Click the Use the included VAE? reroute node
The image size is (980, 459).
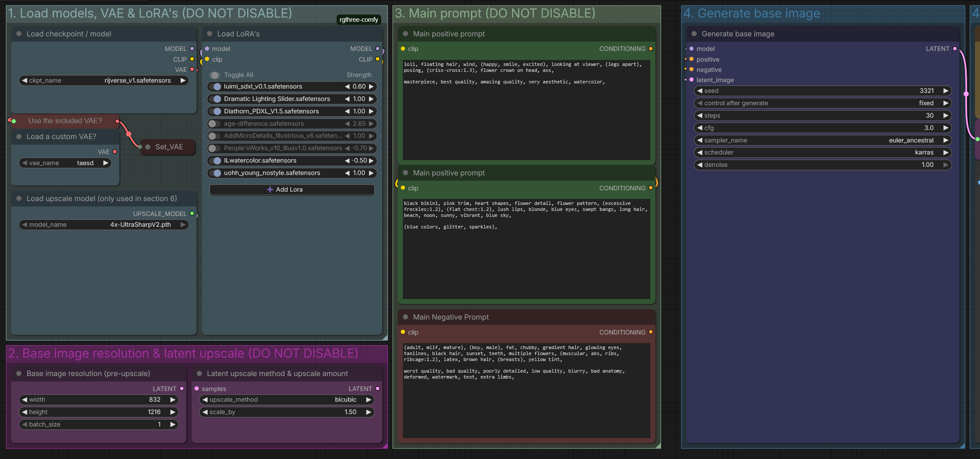click(65, 121)
